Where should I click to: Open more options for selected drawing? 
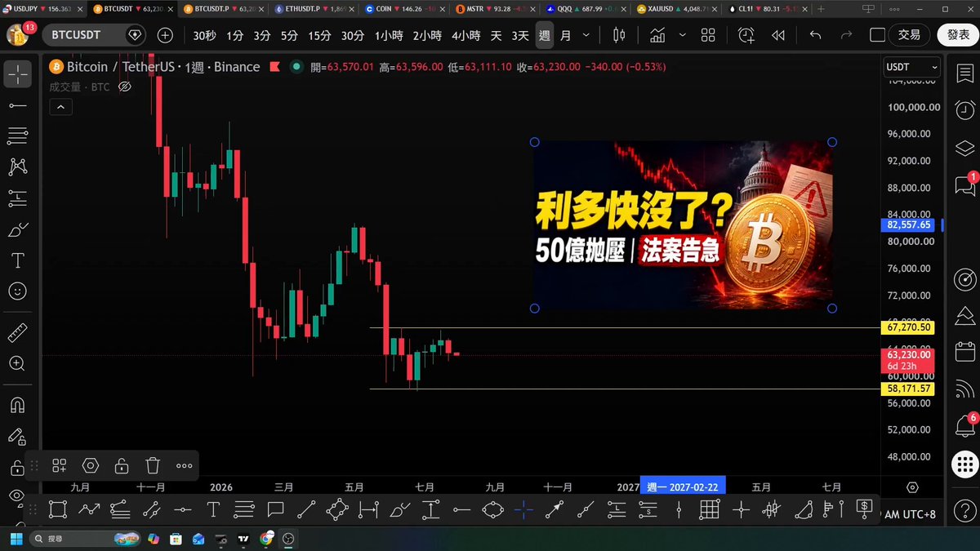[184, 465]
